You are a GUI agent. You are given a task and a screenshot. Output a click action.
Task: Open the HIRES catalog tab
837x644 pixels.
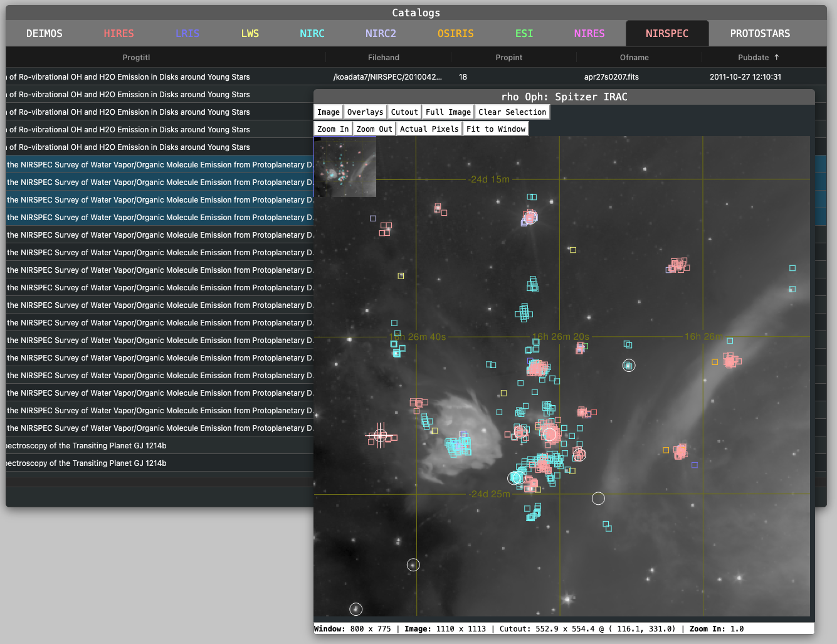tap(118, 33)
